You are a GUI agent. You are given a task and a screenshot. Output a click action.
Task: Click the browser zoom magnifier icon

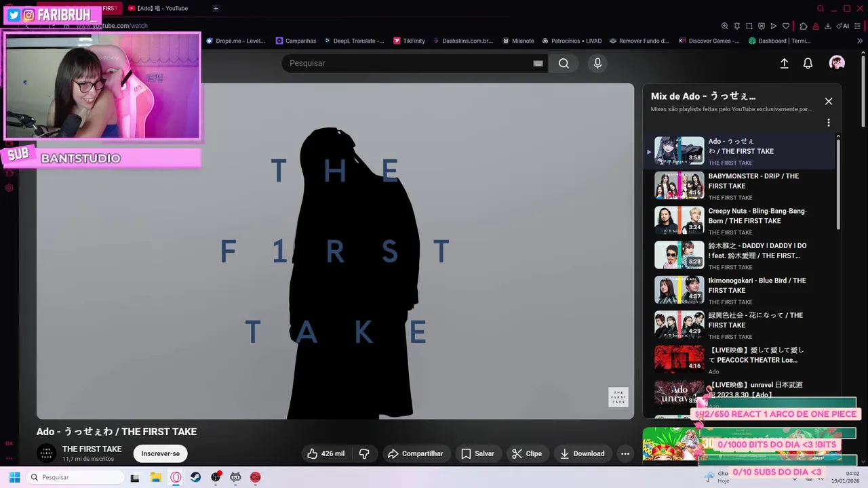coord(725,26)
